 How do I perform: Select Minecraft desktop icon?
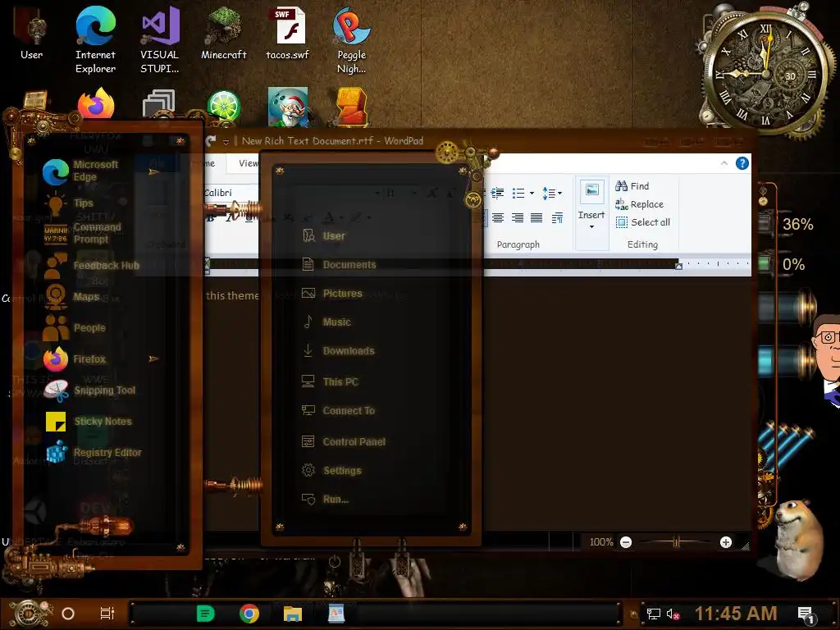click(x=223, y=33)
